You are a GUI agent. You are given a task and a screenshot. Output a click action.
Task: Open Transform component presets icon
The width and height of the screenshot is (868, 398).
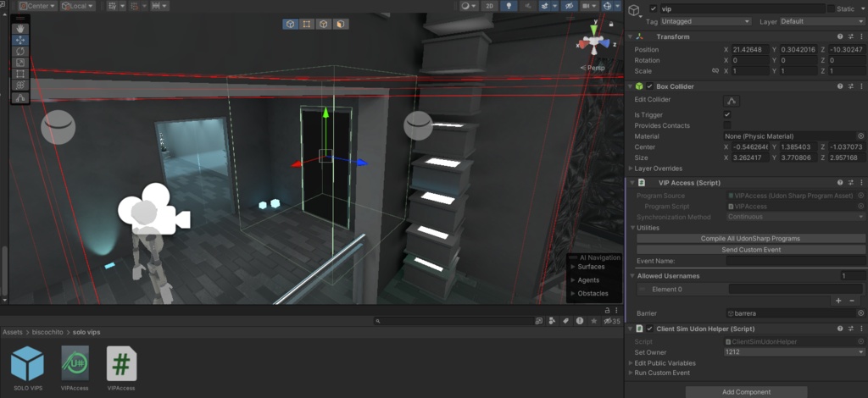851,36
